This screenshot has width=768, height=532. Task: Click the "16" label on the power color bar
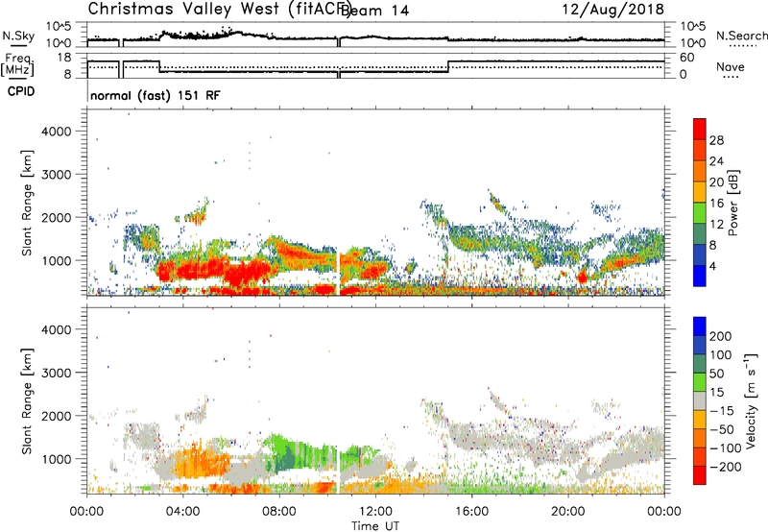coord(716,203)
